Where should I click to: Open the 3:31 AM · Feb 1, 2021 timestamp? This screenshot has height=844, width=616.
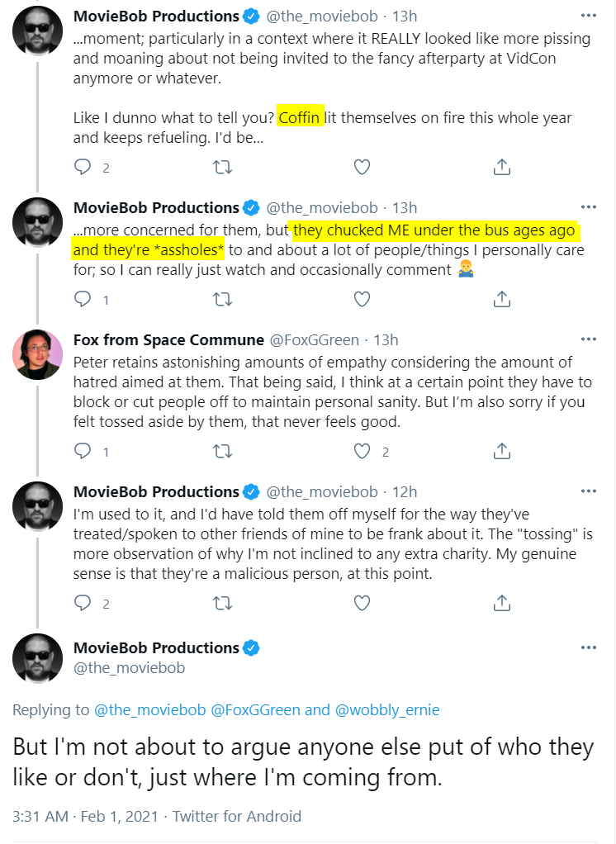[86, 816]
